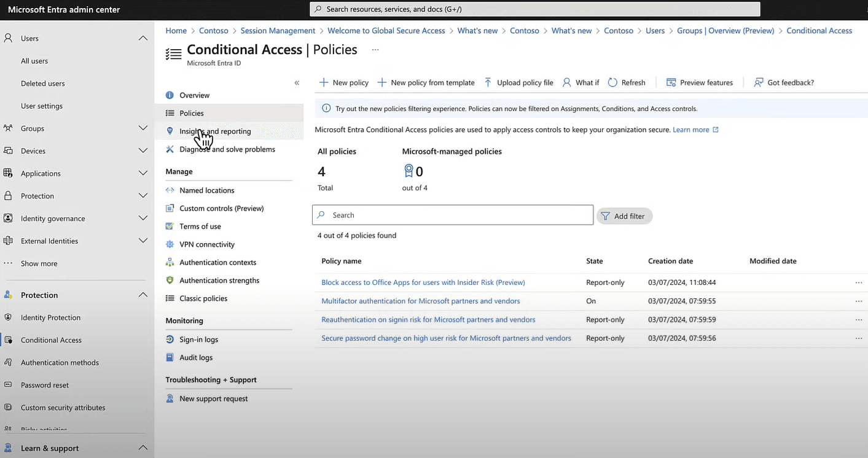Open the ellipsis menu beside Policies title
Viewport: 868px width, 458px height.
pyautogui.click(x=375, y=50)
